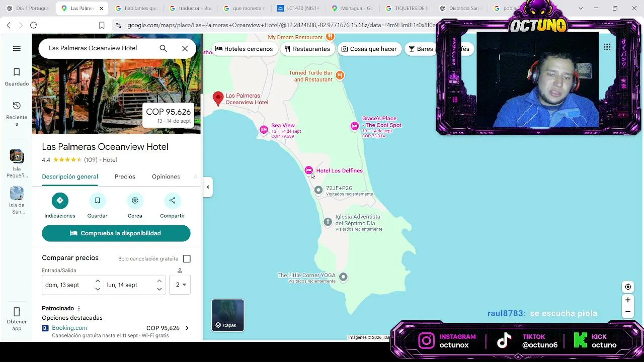Collapse the side panel with the arrow
The image size is (644, 362).
(208, 187)
